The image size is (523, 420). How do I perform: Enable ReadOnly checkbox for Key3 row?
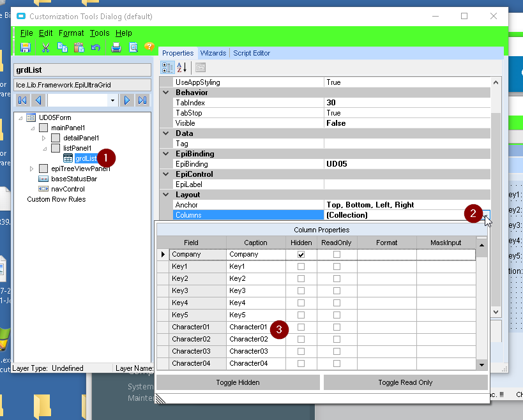click(337, 290)
